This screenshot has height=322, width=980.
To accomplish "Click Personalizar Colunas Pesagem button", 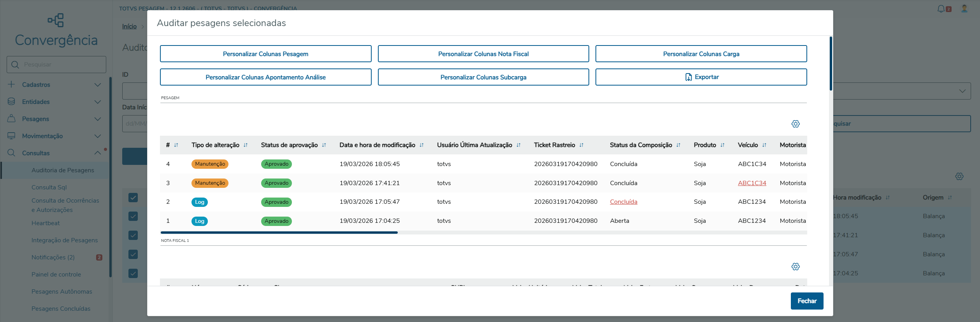I will (x=265, y=54).
